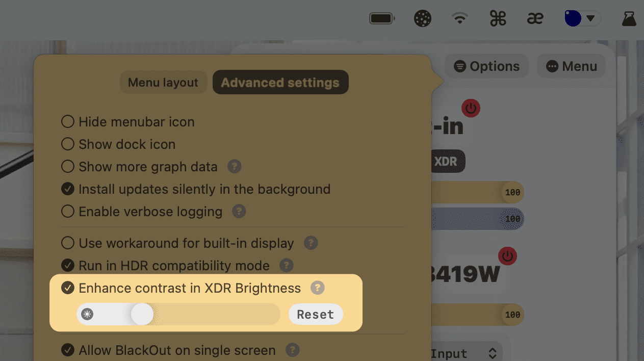Click the battery icon in menu bar

tap(382, 19)
